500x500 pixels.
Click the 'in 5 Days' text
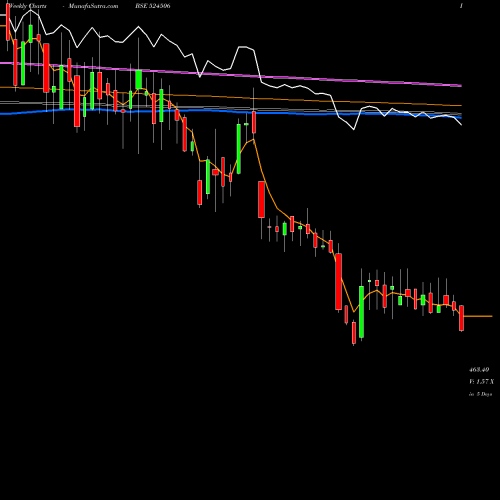[480, 394]
